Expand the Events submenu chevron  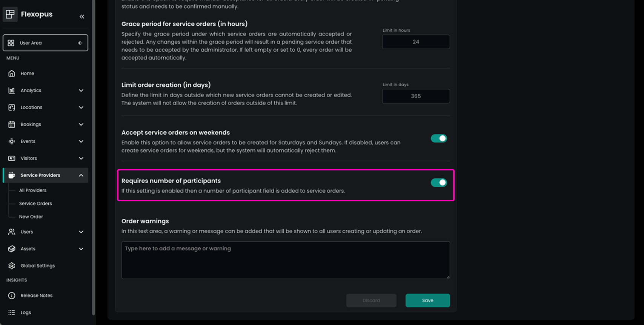click(81, 141)
